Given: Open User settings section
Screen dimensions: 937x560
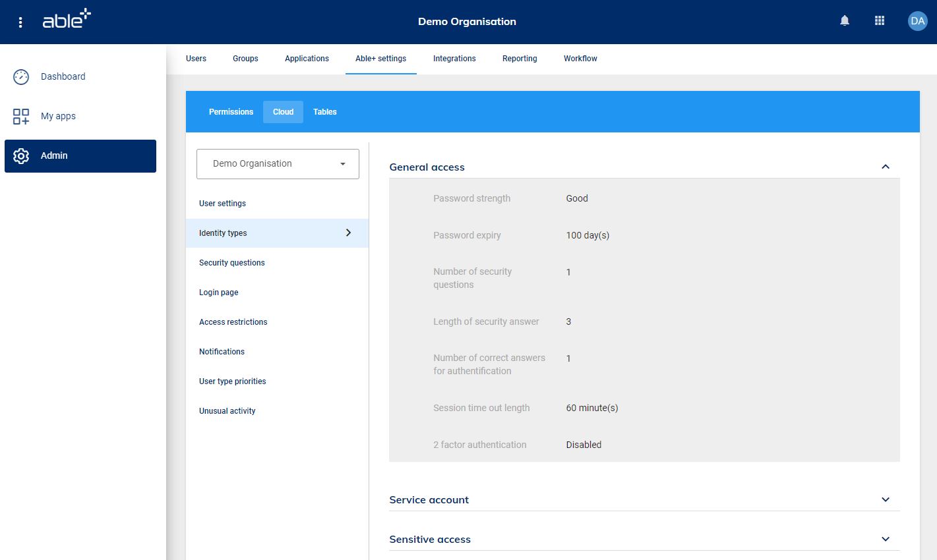Looking at the screenshot, I should pos(277,204).
